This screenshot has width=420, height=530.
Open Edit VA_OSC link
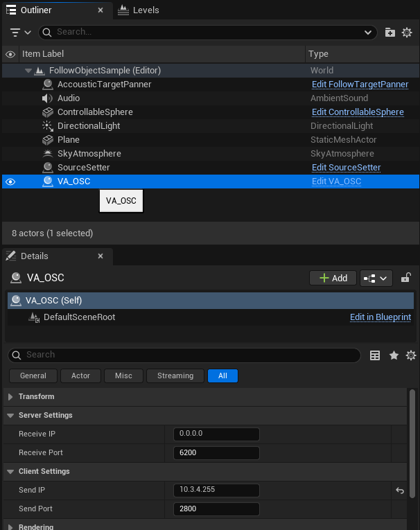[336, 182]
